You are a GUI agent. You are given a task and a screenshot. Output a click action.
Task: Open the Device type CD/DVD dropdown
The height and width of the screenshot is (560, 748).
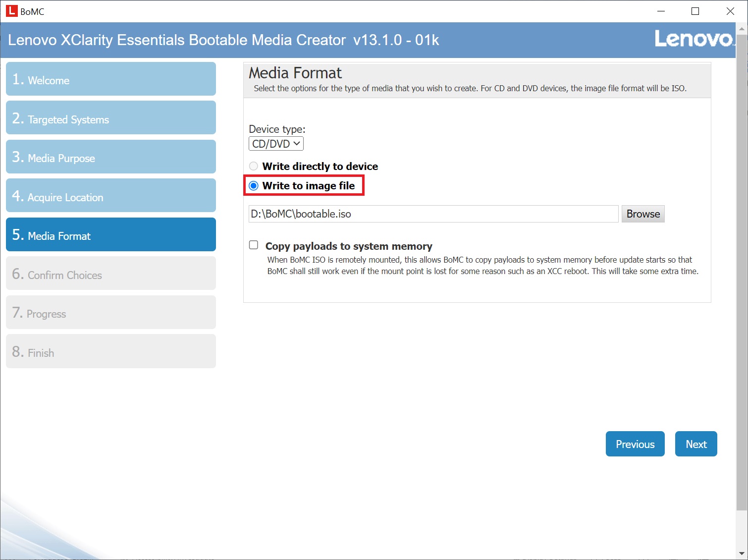point(276,144)
